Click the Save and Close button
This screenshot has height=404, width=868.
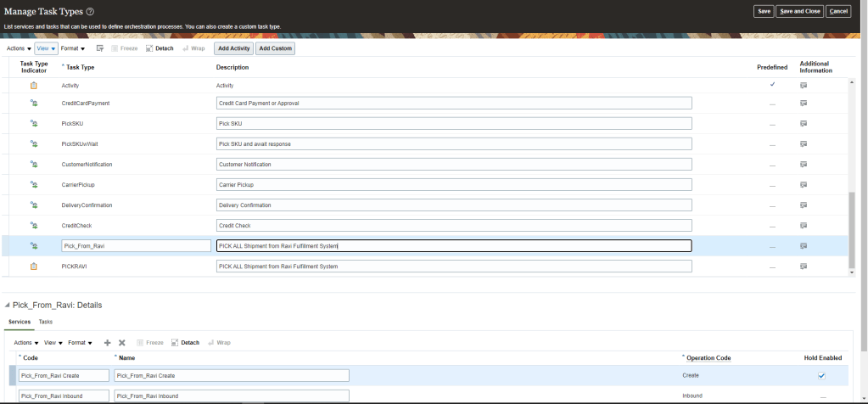(799, 11)
